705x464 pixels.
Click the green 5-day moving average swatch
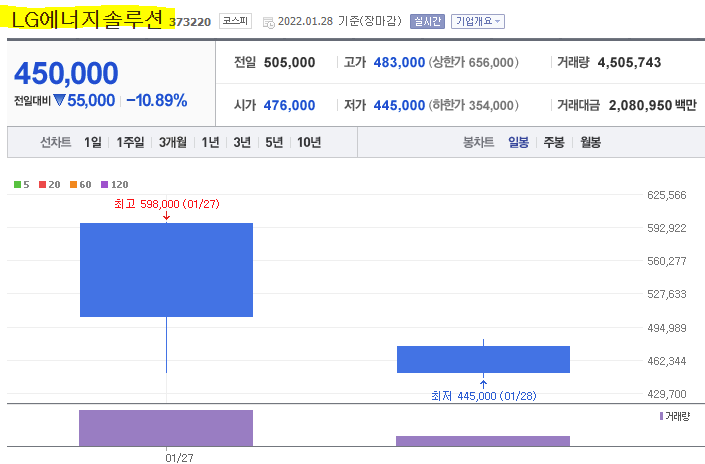[18, 184]
